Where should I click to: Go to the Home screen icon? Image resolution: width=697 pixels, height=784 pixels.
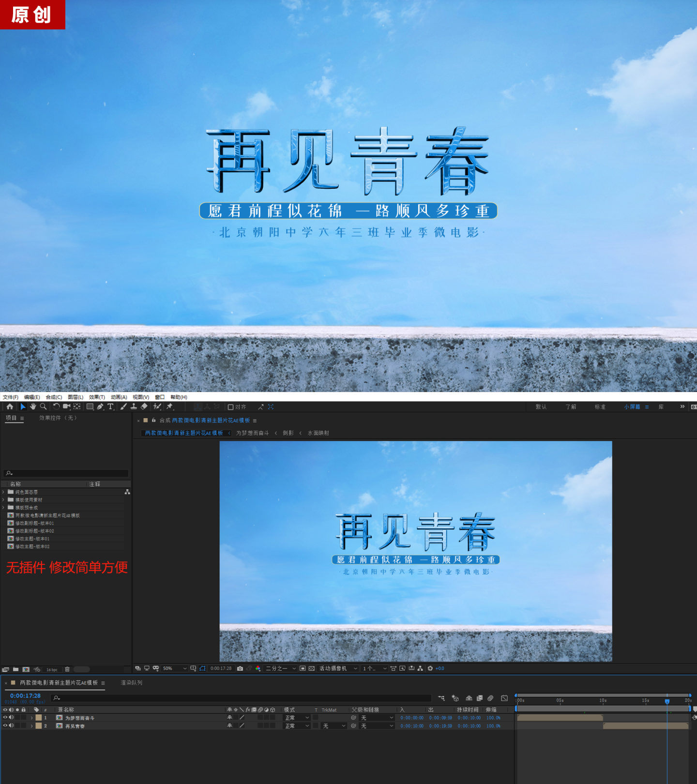tap(10, 407)
